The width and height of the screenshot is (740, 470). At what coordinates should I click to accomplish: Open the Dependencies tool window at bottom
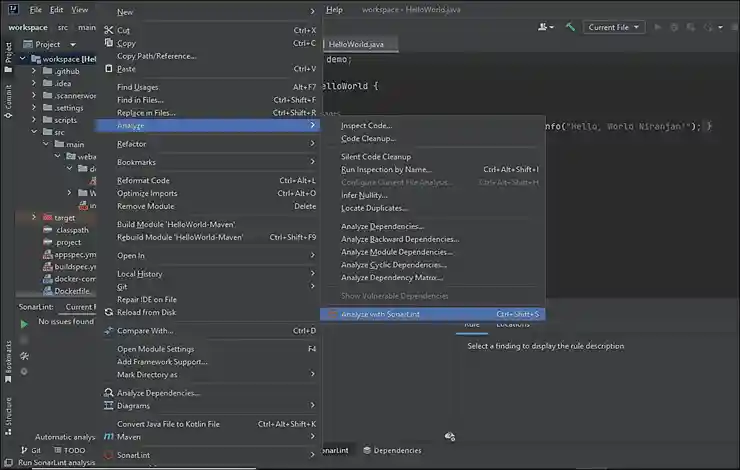click(392, 450)
